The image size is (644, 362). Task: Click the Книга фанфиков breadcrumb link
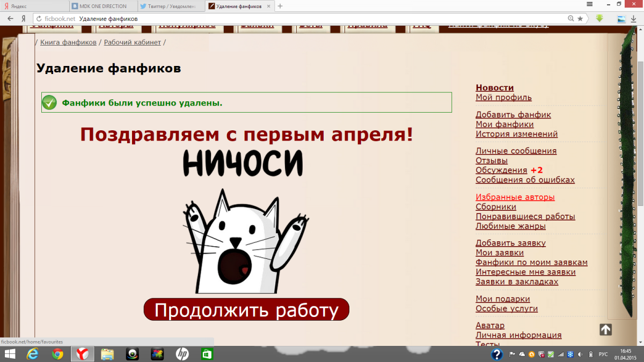(67, 41)
